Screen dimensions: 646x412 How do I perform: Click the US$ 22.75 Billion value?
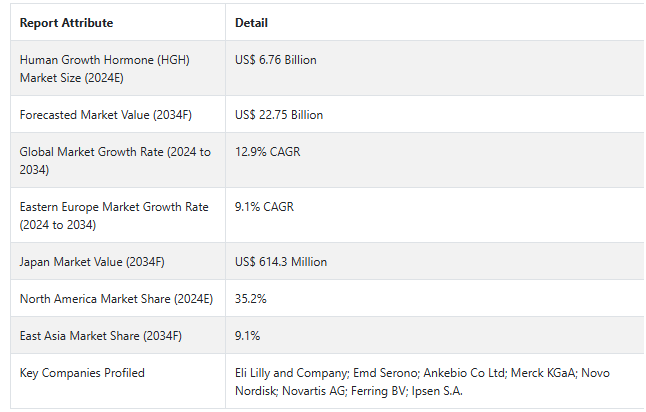pyautogui.click(x=279, y=115)
